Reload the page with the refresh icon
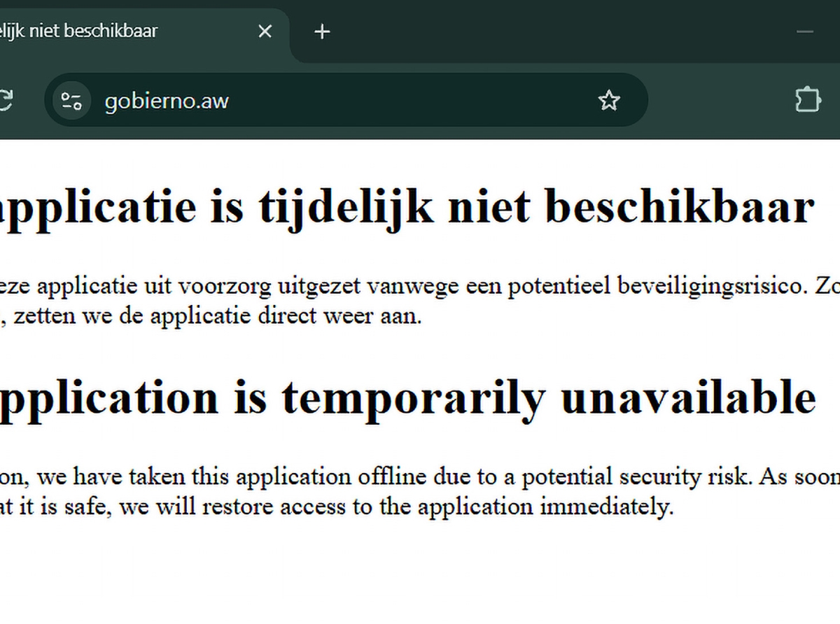840x624 pixels. 4,101
